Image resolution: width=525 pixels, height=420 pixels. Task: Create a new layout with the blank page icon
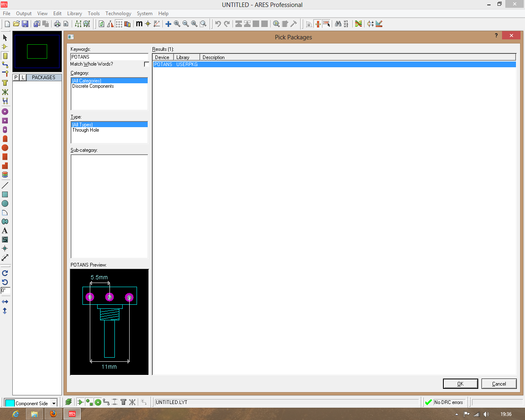(7, 24)
